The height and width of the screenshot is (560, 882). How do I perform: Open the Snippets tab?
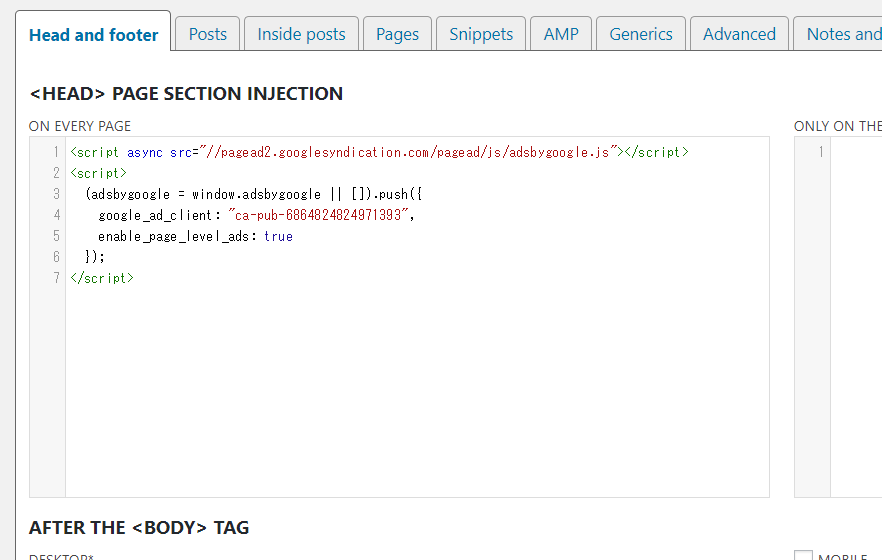(x=481, y=34)
